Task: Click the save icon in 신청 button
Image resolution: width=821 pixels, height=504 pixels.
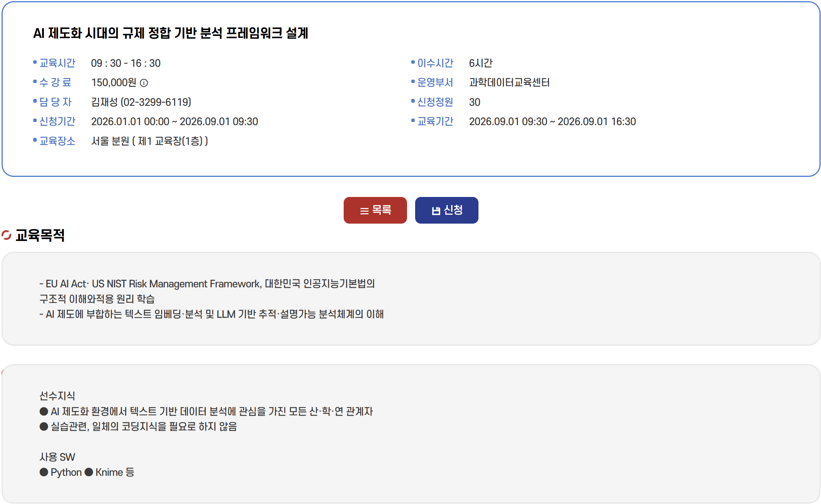Action: click(x=436, y=211)
